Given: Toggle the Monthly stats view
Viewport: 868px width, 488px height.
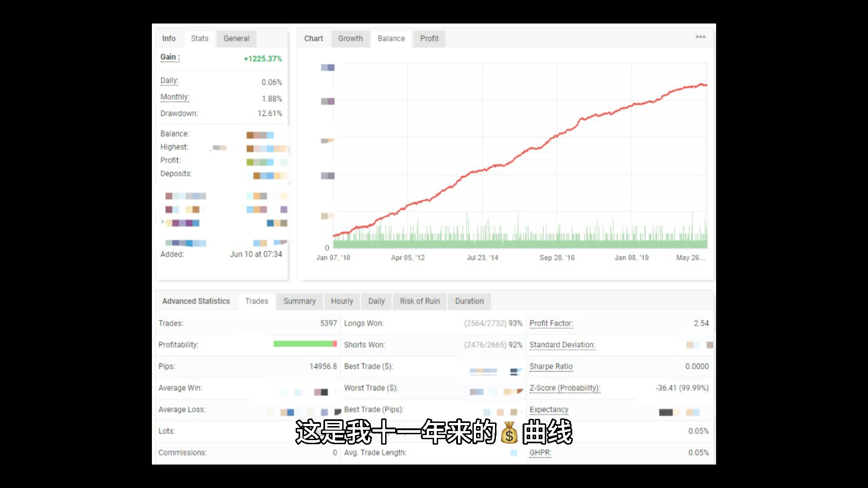Looking at the screenshot, I should point(174,97).
